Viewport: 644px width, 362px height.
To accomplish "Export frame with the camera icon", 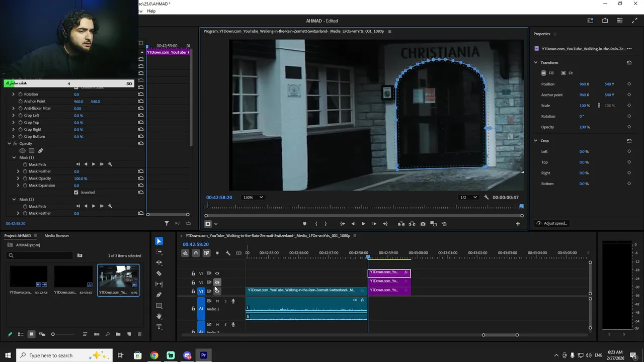I will coord(423,224).
